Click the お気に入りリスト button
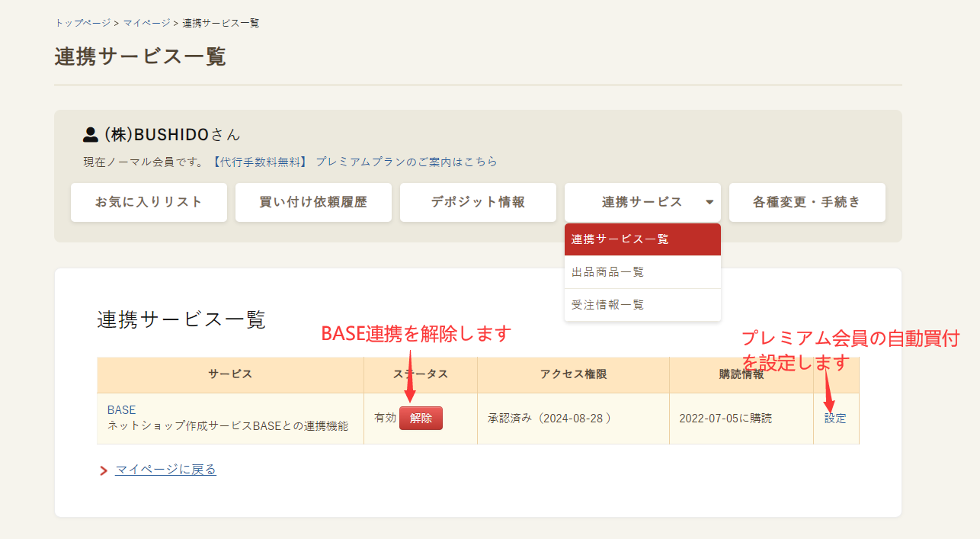The height and width of the screenshot is (539, 980). [149, 202]
